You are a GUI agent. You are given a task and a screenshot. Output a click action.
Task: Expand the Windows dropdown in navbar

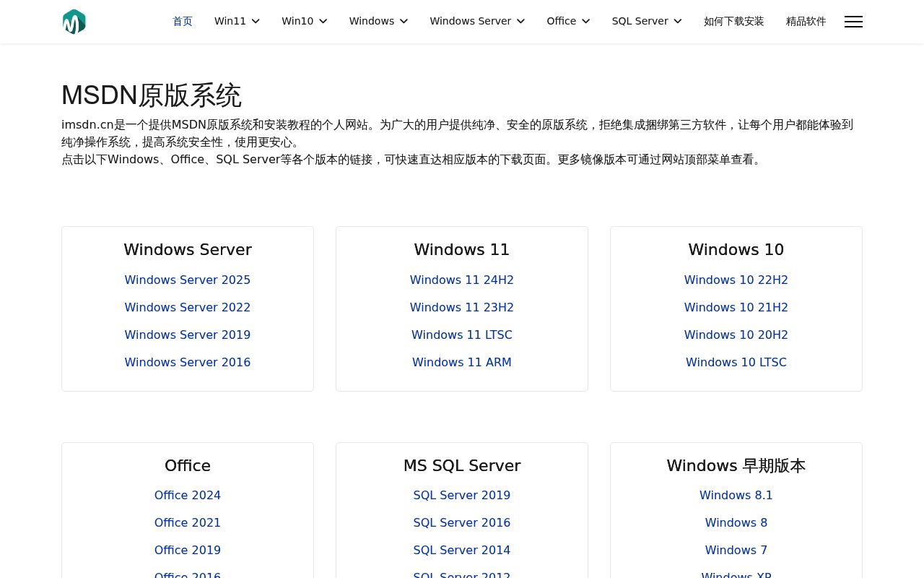click(379, 22)
